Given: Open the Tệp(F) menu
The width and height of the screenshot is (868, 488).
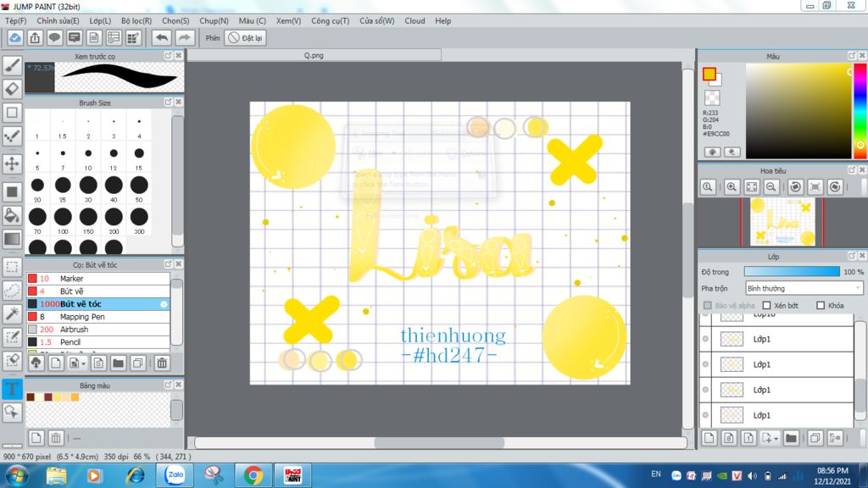Looking at the screenshot, I should tap(15, 20).
